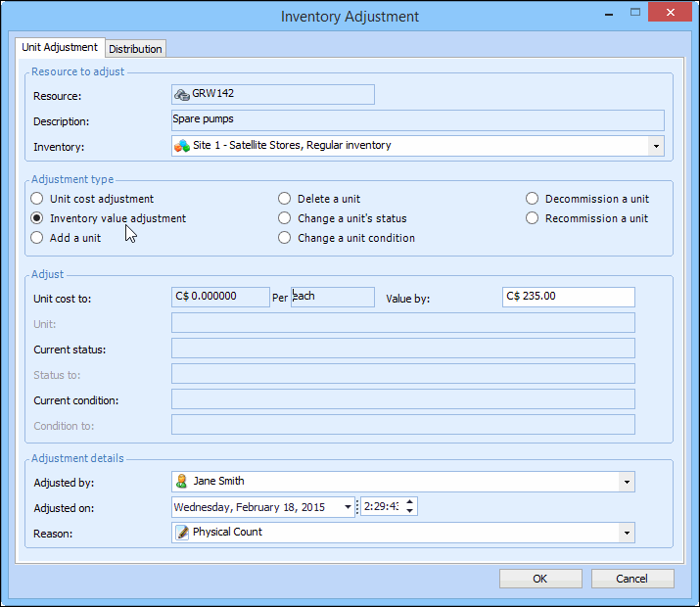Click the Jane Smith user icon
This screenshot has height=607, width=700.
(x=181, y=482)
